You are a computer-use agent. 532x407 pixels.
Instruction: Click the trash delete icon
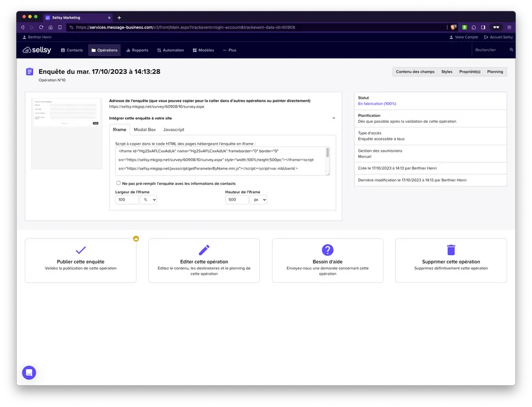pyautogui.click(x=451, y=250)
